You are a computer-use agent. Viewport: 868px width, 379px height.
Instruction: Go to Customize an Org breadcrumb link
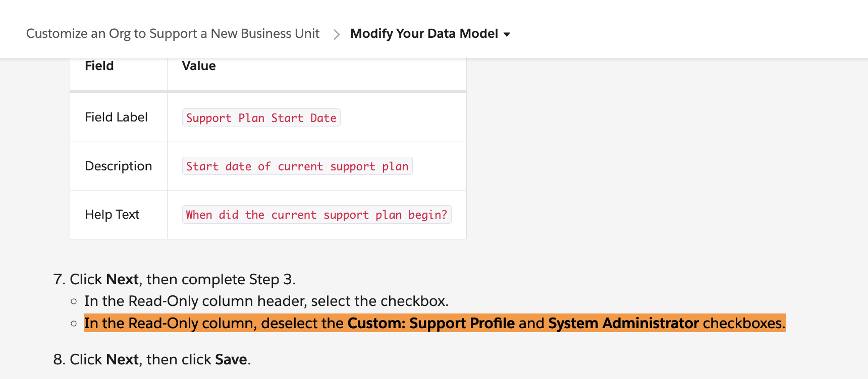(x=173, y=34)
